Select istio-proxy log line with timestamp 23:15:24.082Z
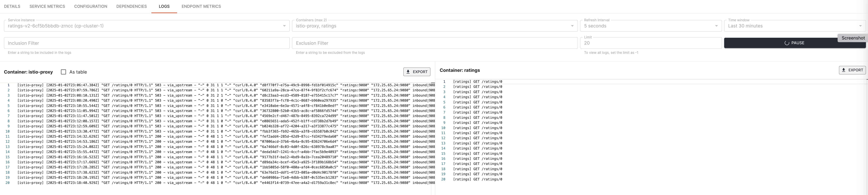 226,147
